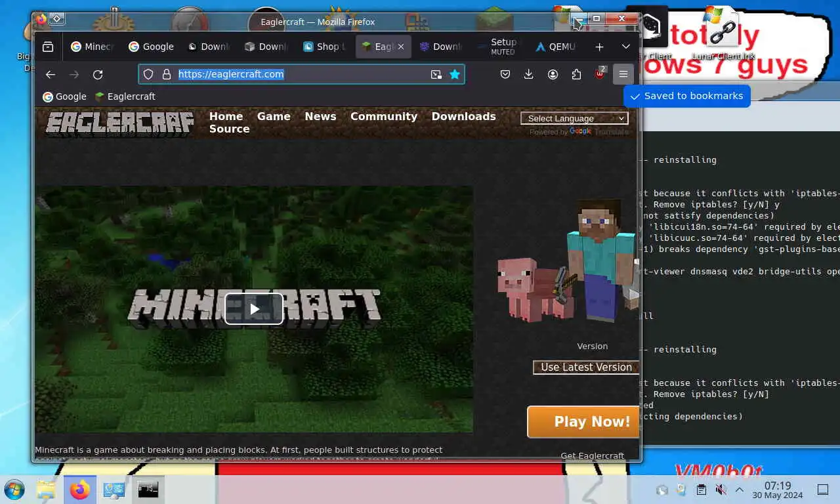Open a new tab with the plus icon
Screen dimensions: 840x504
tap(599, 47)
